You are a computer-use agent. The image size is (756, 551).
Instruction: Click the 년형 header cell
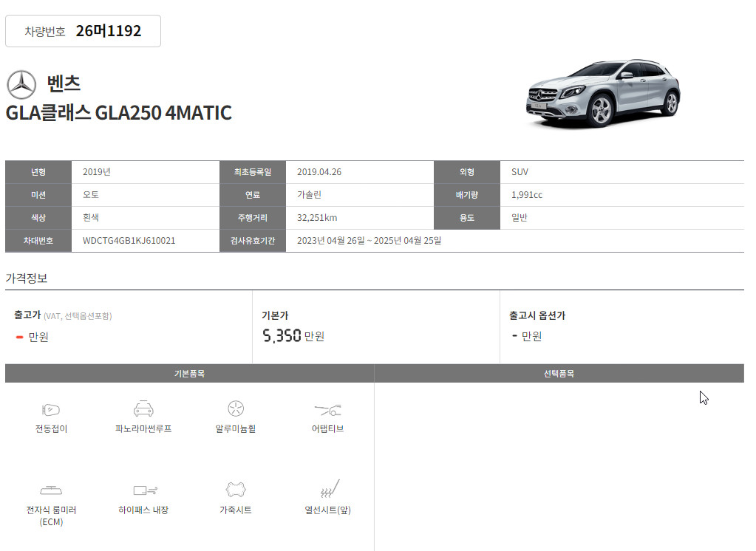(x=38, y=172)
